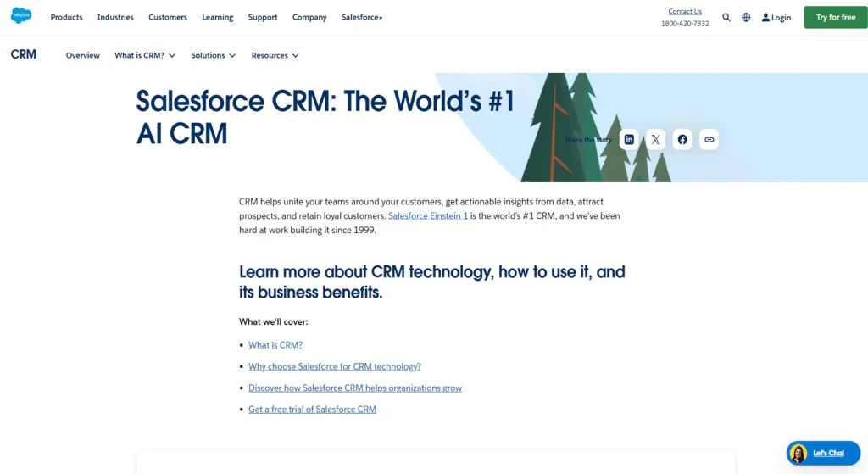Viewport: 868px width, 474px height.
Task: Follow the What is CRM? contents link
Action: pyautogui.click(x=275, y=345)
